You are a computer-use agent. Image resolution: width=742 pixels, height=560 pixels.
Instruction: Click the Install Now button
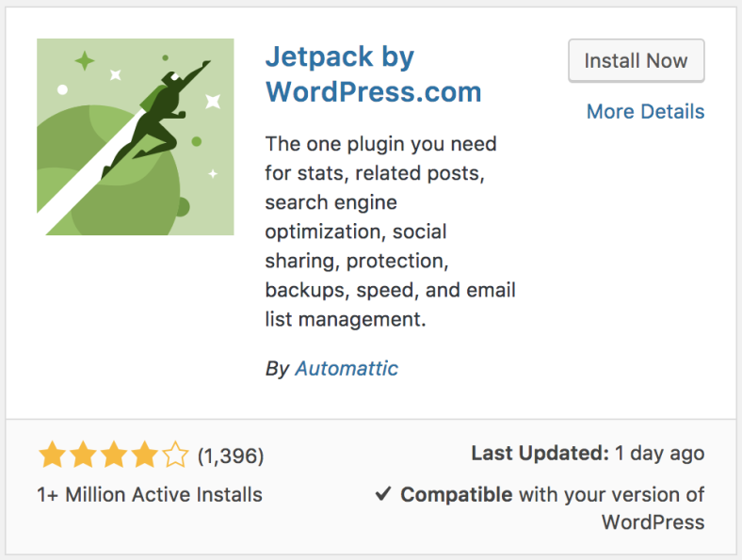point(636,60)
